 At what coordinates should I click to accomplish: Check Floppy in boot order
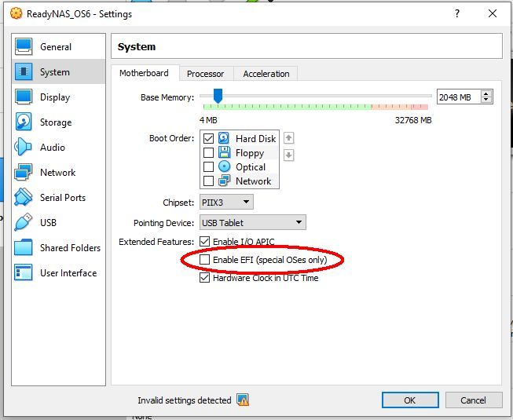(208, 152)
